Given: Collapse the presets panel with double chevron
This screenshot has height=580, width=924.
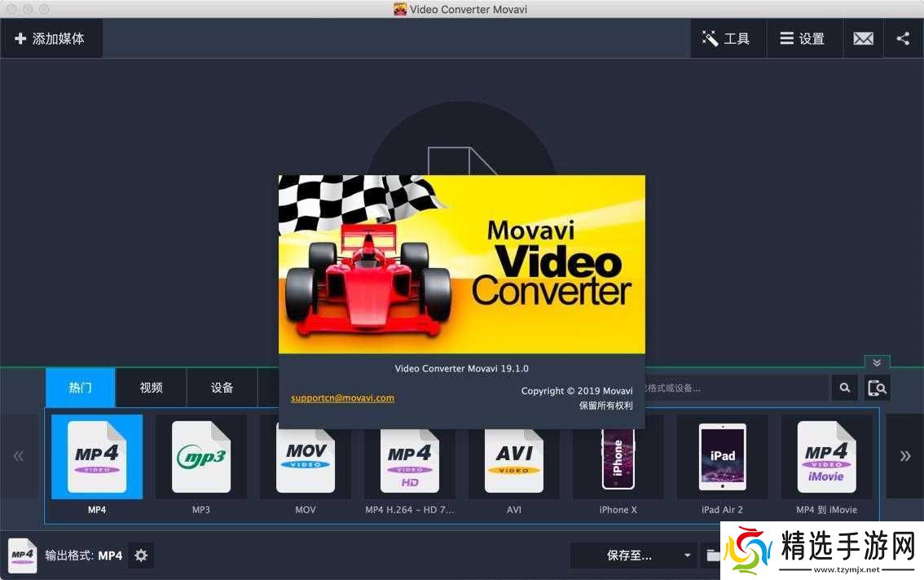Looking at the screenshot, I should pyautogui.click(x=877, y=362).
